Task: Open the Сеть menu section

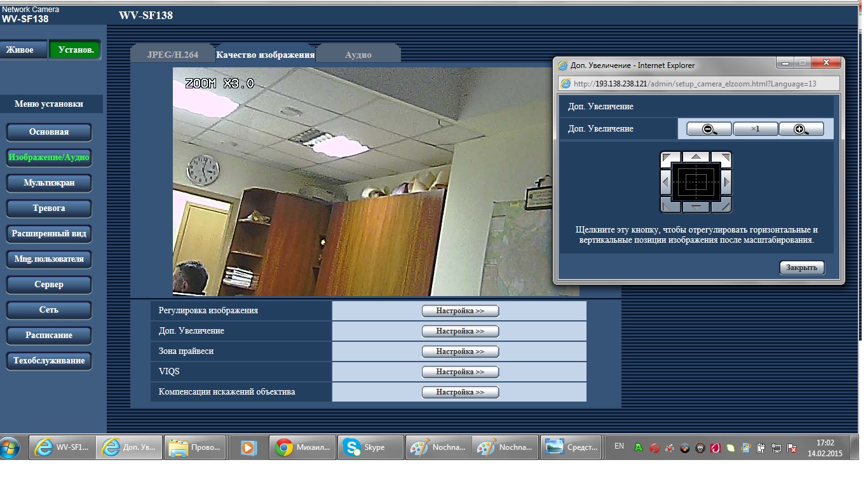Action: pyautogui.click(x=49, y=310)
